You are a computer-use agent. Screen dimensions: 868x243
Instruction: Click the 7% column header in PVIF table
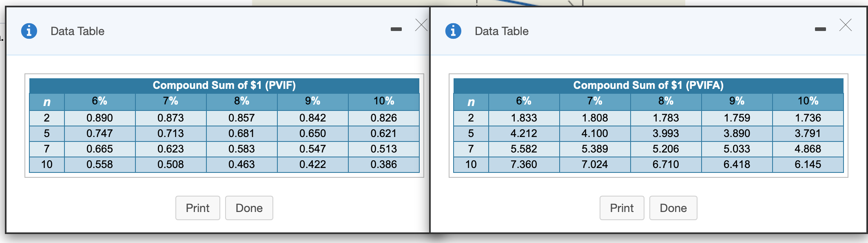[x=170, y=102]
